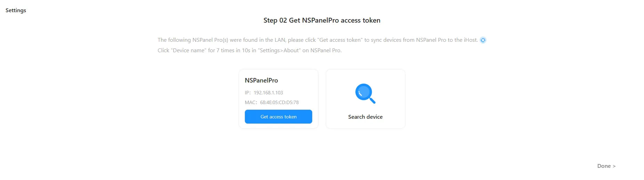Open the Settings heading at top left
This screenshot has height=180, width=644.
(16, 10)
